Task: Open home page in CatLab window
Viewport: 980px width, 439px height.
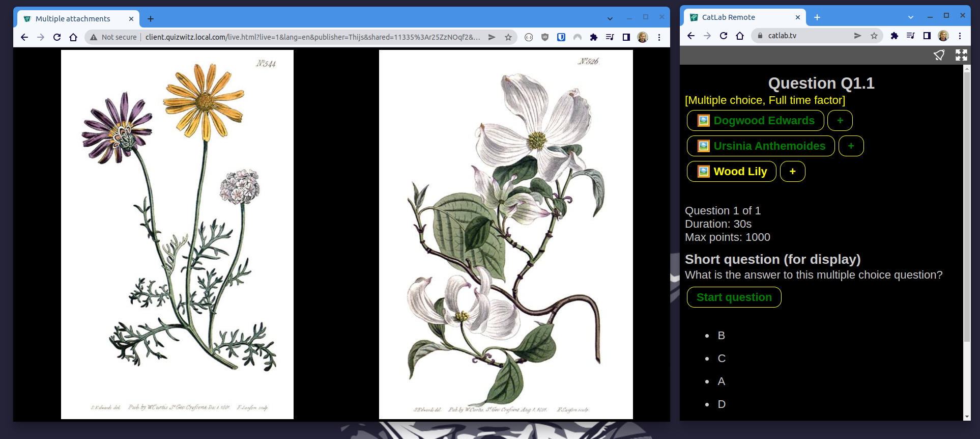Action: tap(740, 36)
